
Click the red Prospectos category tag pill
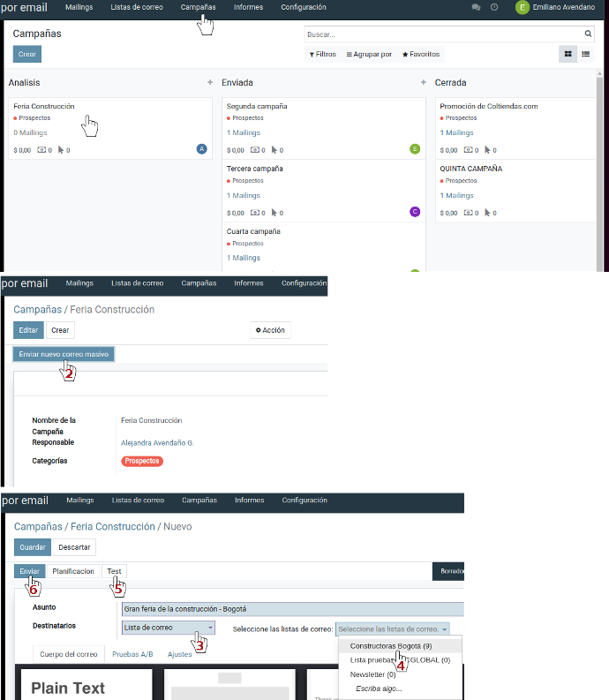click(142, 461)
